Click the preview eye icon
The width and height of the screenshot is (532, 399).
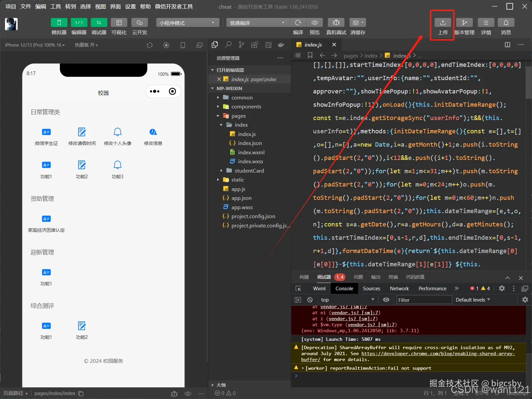point(315,23)
